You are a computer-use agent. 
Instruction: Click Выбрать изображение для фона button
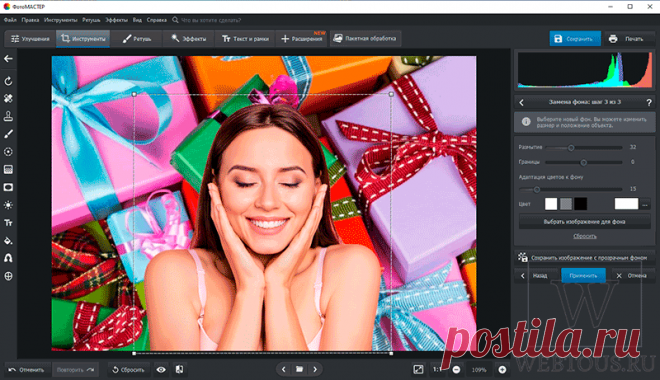585,222
